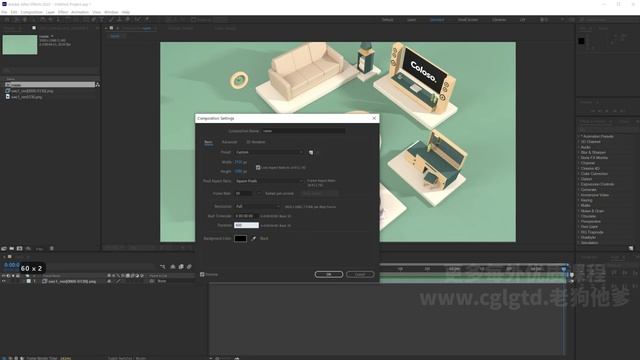Open the frame rate dropdown arrow

258,193
